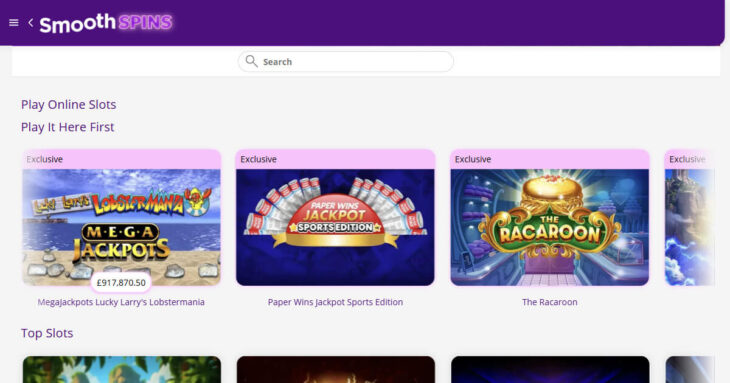
Task: Open MegaJackpots Lobstermania game thumbnail
Action: (122, 227)
